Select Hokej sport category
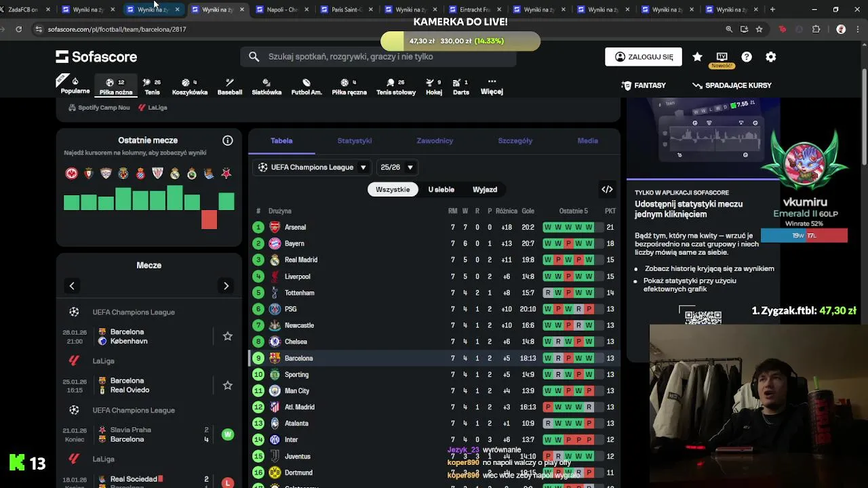868x488 pixels. [434, 87]
